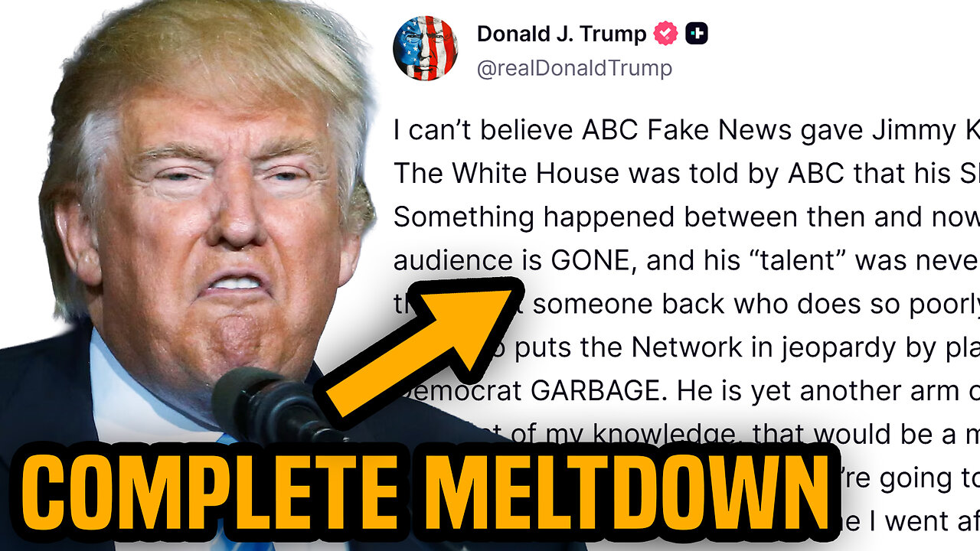Click the line "Something happened between then and now"
This screenshot has height=551, width=980.
[x=686, y=217]
